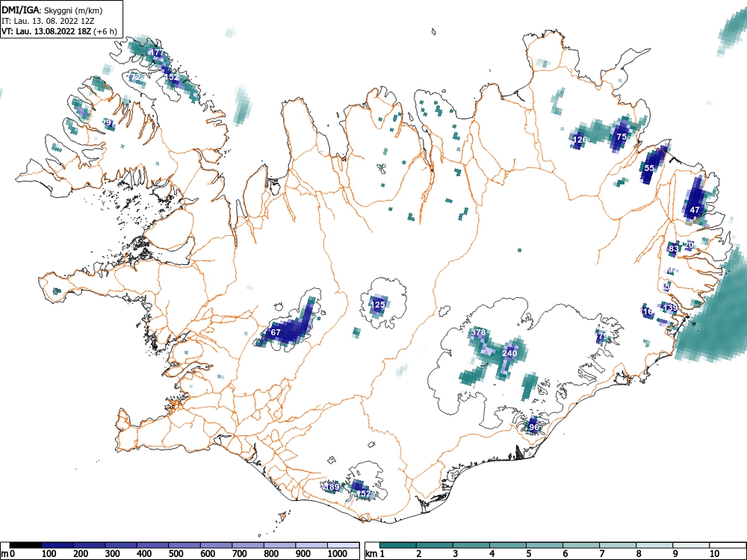The image size is (747, 560).
Task: Select the '800' tick label in the m legend
Action: 271,554
